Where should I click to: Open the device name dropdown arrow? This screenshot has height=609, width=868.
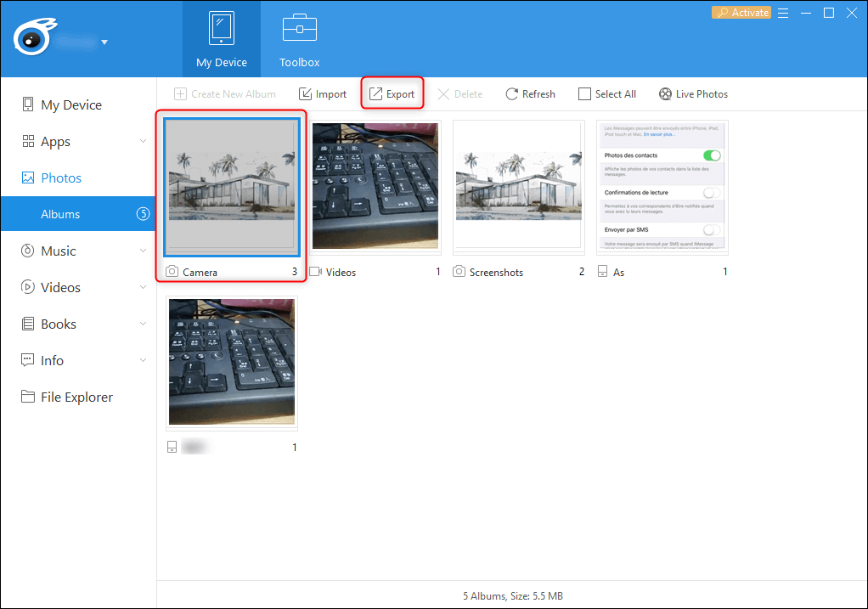[x=104, y=42]
